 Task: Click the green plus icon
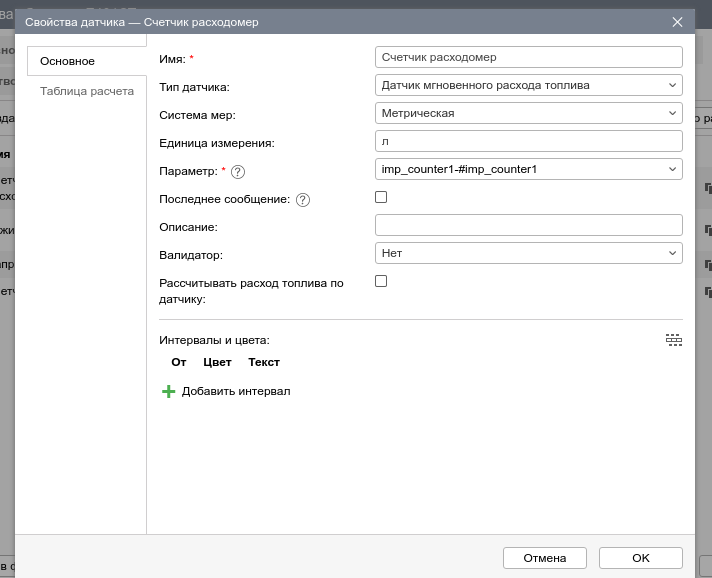point(168,392)
